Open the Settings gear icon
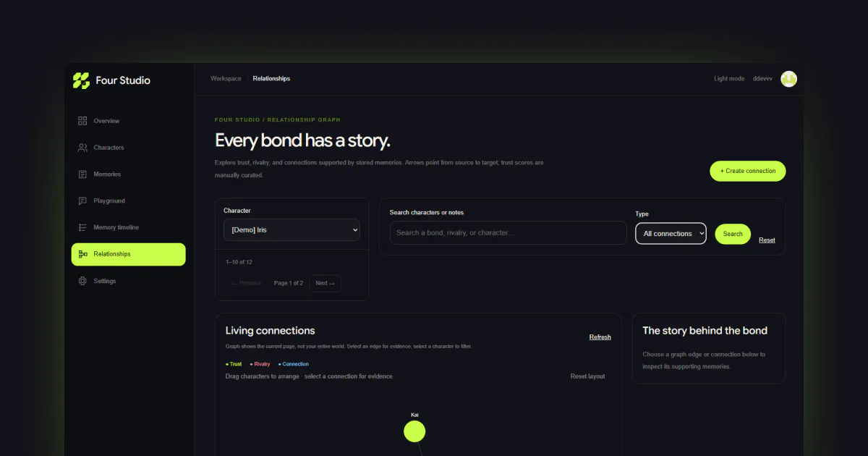This screenshot has height=456, width=868. [x=82, y=281]
